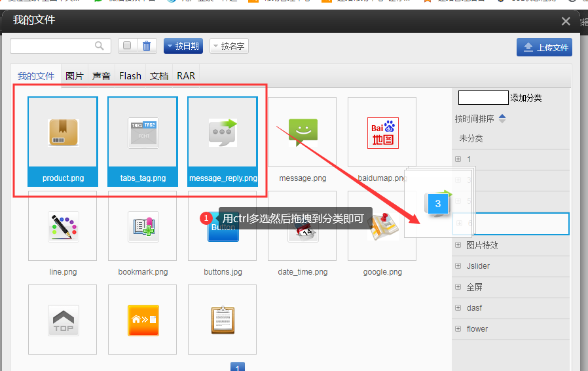Select the google.png map pin icon

coord(382,227)
